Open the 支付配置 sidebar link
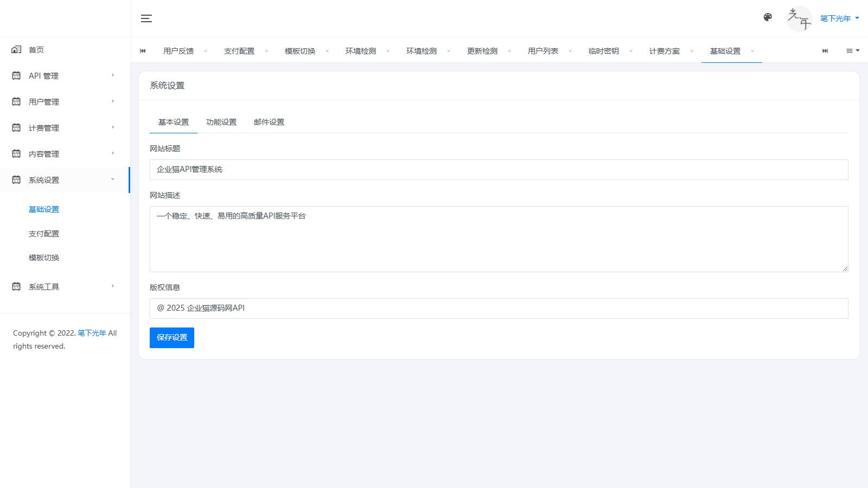The width and height of the screenshot is (868, 488). point(43,233)
